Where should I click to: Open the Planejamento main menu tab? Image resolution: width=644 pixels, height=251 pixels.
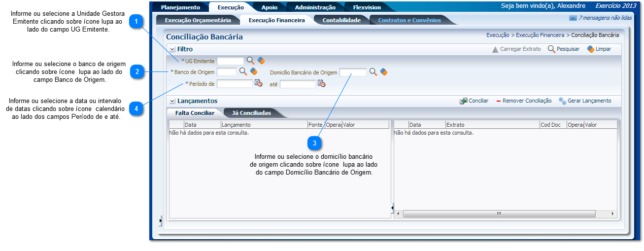[x=180, y=7]
